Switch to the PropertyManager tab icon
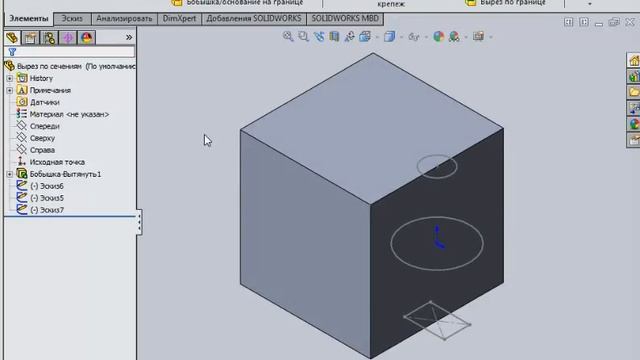Image resolution: width=640 pixels, height=360 pixels. pyautogui.click(x=30, y=38)
